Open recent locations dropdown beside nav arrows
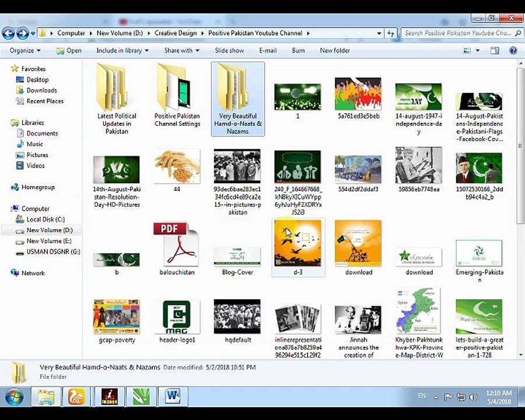The image size is (525, 420). point(33,33)
